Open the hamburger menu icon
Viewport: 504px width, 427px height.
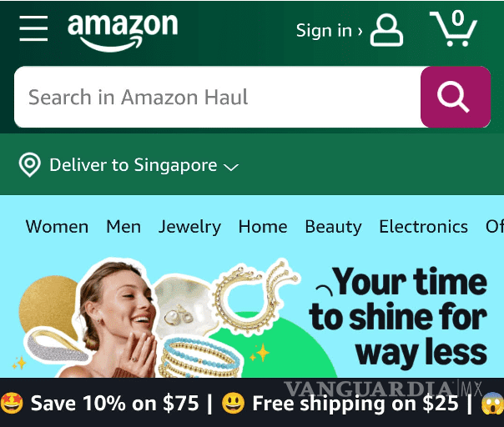33,28
